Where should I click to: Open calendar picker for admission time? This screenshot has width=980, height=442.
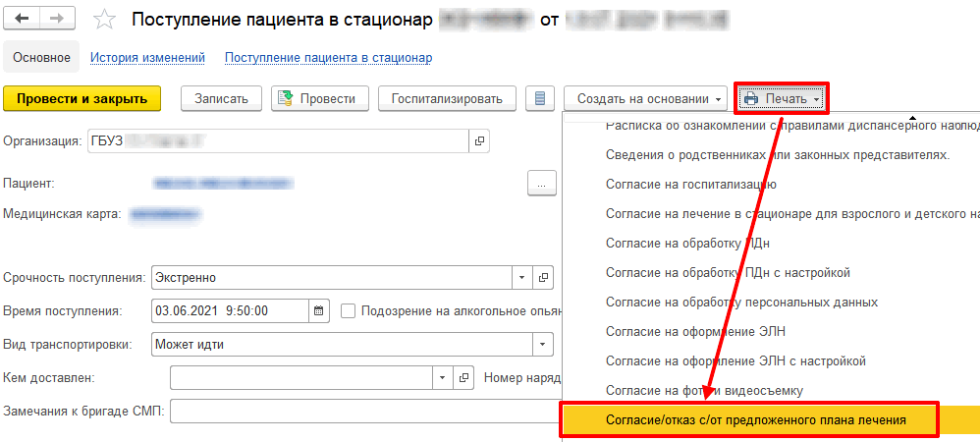(x=318, y=311)
